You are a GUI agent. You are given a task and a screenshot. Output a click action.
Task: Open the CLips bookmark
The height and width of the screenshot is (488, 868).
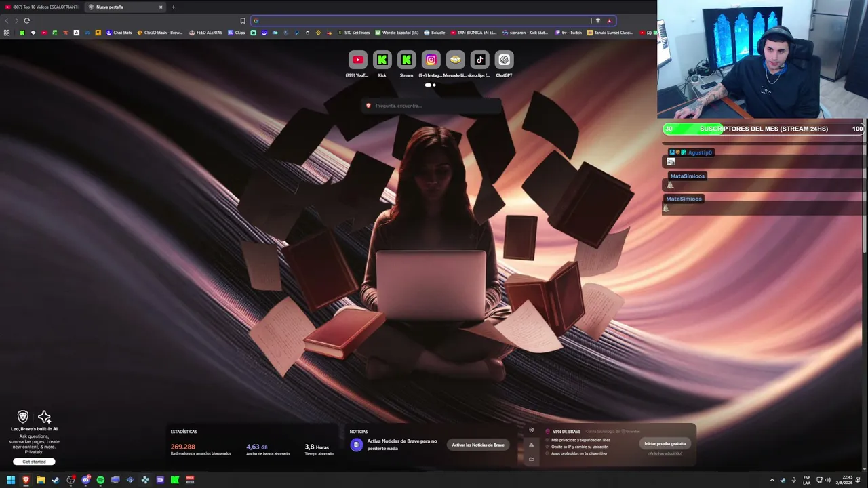237,33
